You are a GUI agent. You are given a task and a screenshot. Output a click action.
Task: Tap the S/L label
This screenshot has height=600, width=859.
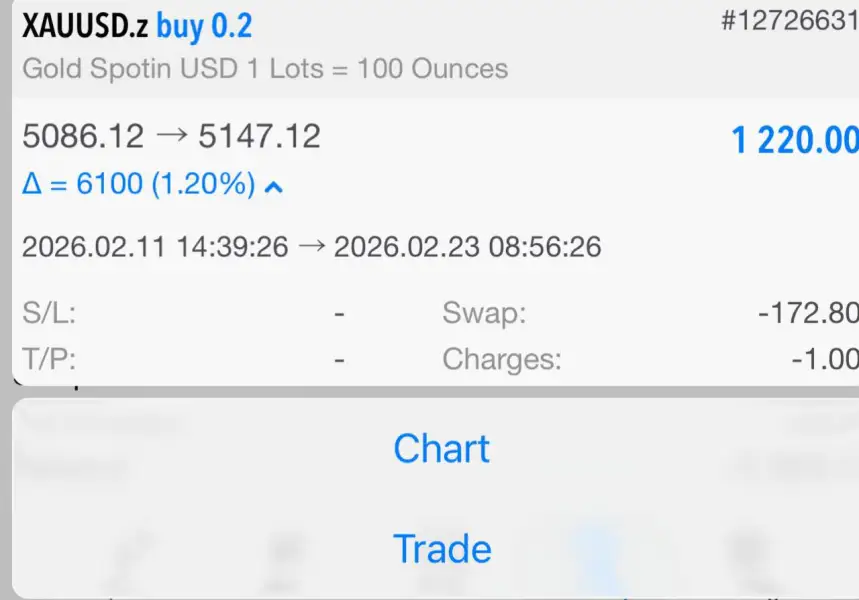coord(49,314)
